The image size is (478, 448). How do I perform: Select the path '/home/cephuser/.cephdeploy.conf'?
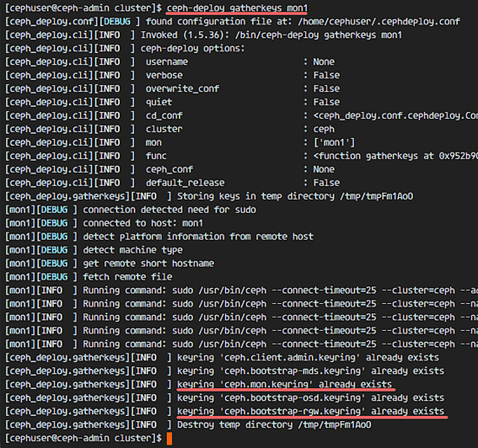(379, 22)
